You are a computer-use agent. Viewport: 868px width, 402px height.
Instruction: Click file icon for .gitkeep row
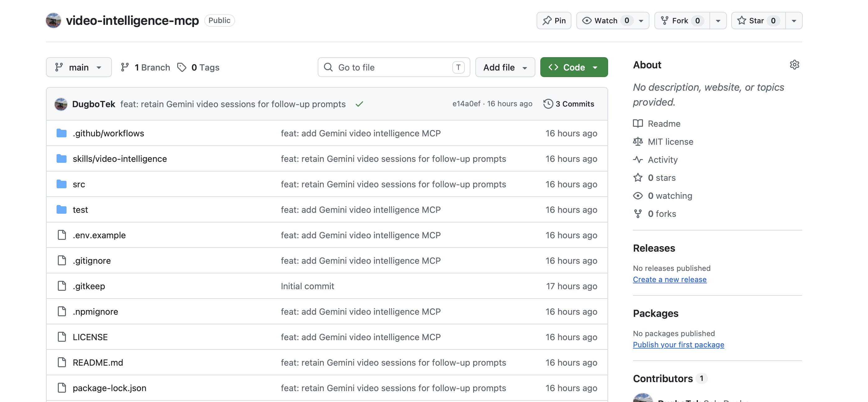point(62,286)
